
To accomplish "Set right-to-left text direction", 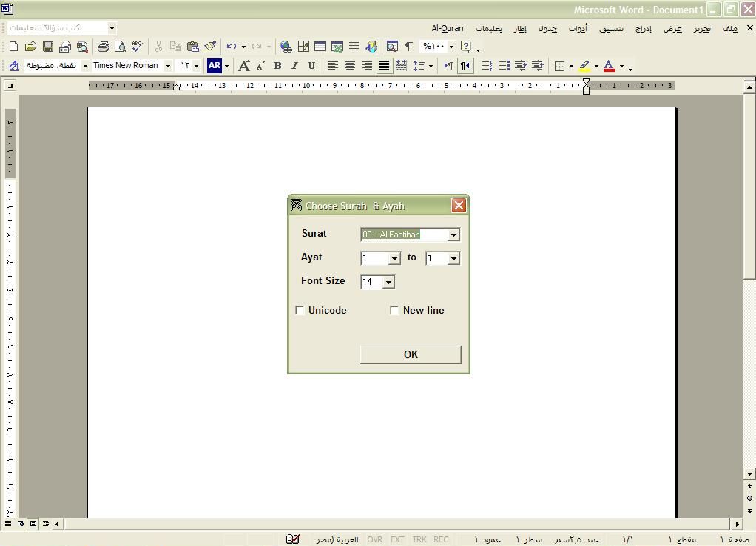I will (x=465, y=66).
